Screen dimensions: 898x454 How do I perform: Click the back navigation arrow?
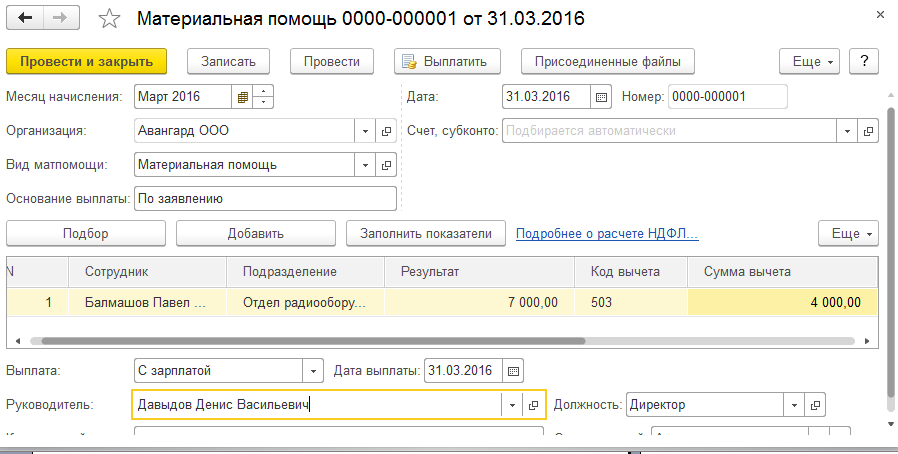pos(25,18)
